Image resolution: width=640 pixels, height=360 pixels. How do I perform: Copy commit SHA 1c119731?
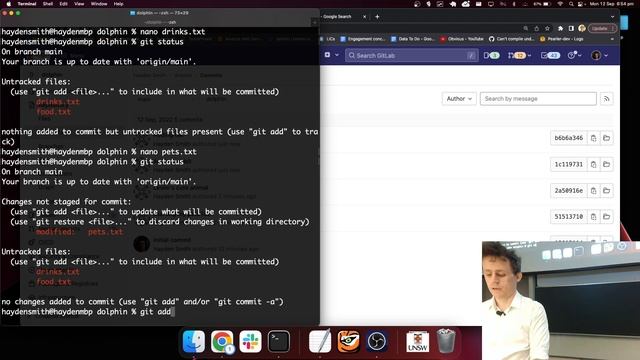click(593, 164)
